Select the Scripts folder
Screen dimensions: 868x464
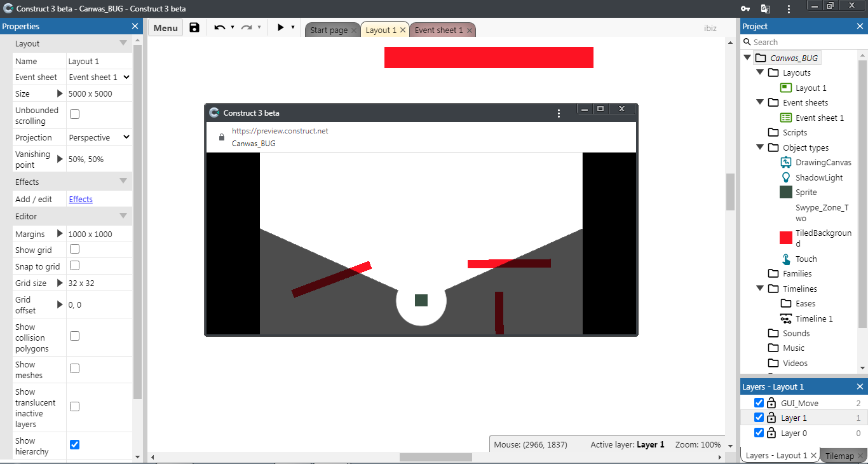tap(795, 132)
